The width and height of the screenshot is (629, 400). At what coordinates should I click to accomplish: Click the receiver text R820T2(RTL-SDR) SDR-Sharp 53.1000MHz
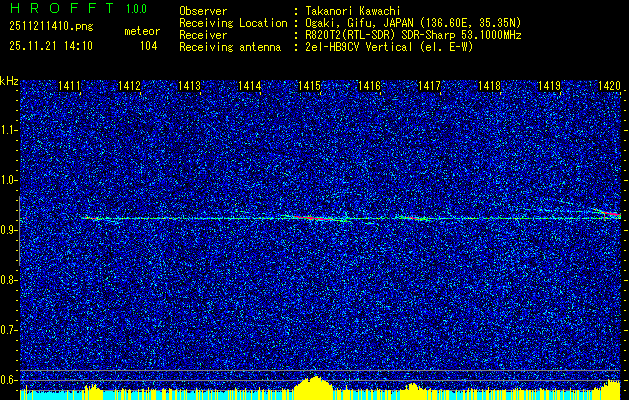[413, 35]
